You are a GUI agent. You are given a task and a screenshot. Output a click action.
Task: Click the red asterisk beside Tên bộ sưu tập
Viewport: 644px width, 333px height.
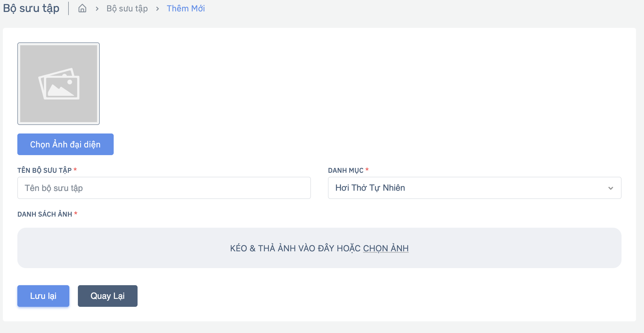pyautogui.click(x=75, y=170)
